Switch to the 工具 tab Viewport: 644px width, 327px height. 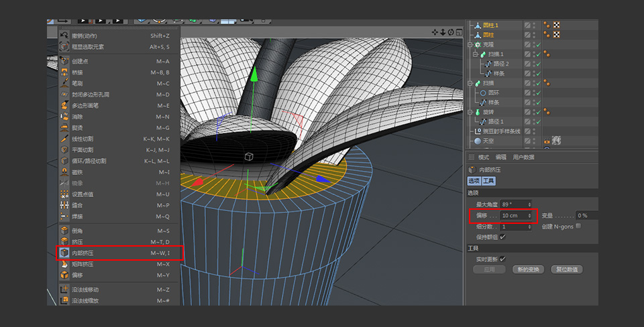click(x=489, y=181)
